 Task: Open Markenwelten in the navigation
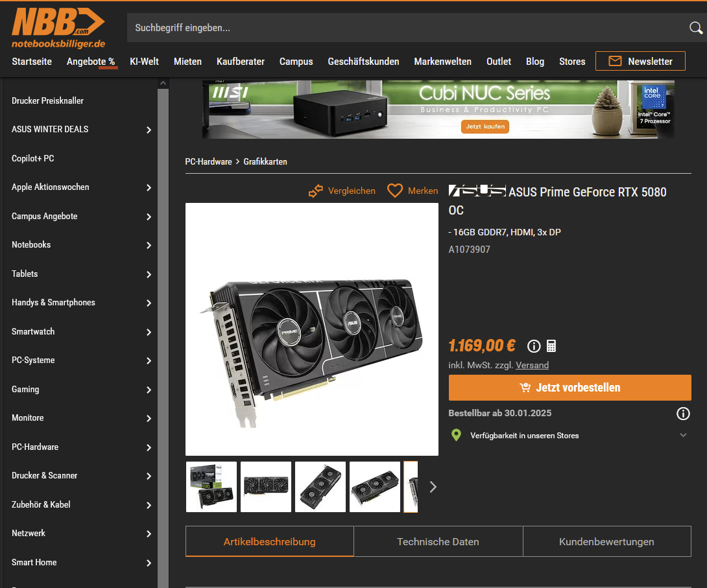[x=443, y=62]
